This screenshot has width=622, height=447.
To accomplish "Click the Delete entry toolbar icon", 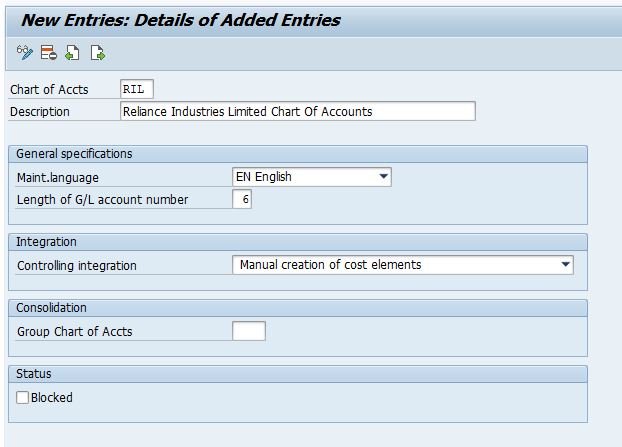I will click(x=48, y=52).
